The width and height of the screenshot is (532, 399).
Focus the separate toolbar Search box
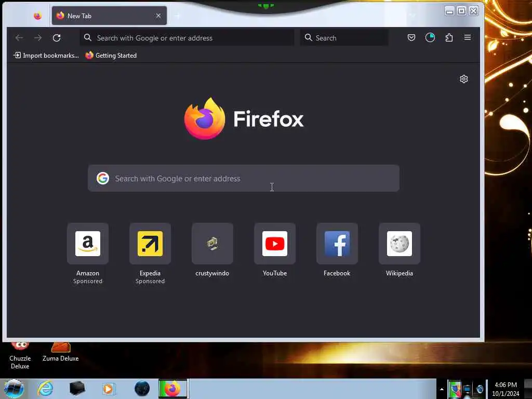pos(344,37)
